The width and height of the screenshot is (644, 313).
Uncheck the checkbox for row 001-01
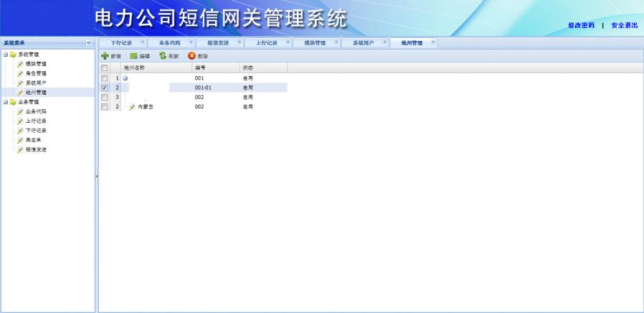[105, 88]
